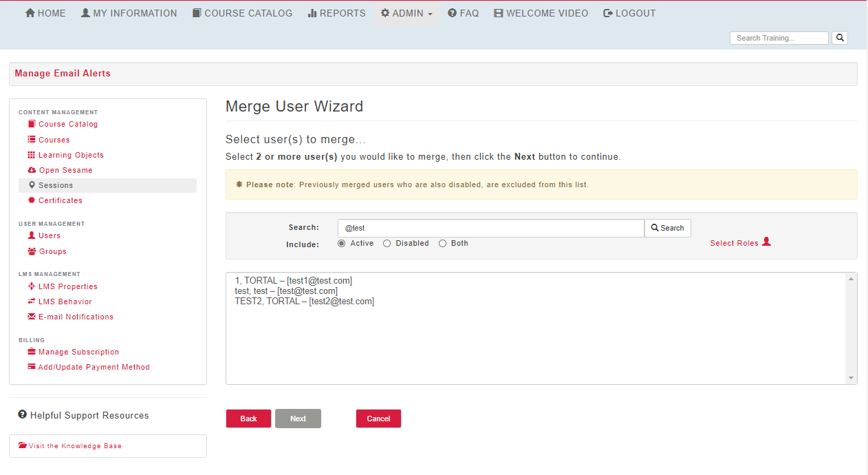Click the Courses list icon in sidebar
This screenshot has height=475, width=868.
32,139
